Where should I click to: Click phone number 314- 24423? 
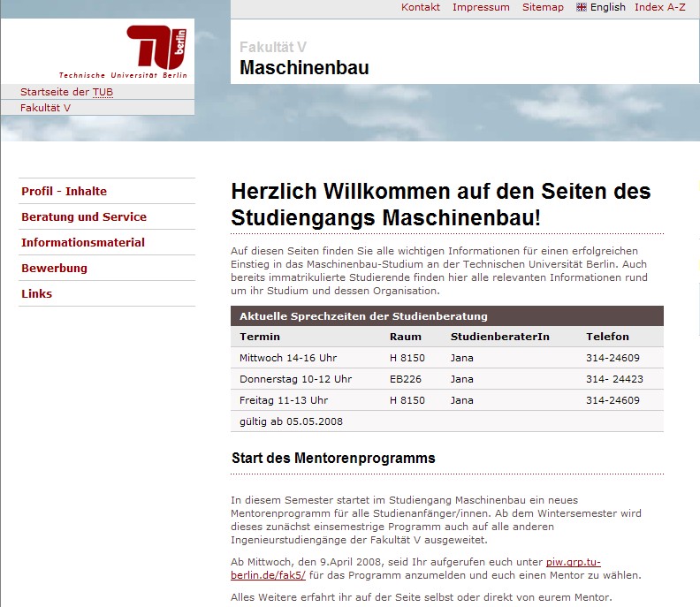coord(615,379)
